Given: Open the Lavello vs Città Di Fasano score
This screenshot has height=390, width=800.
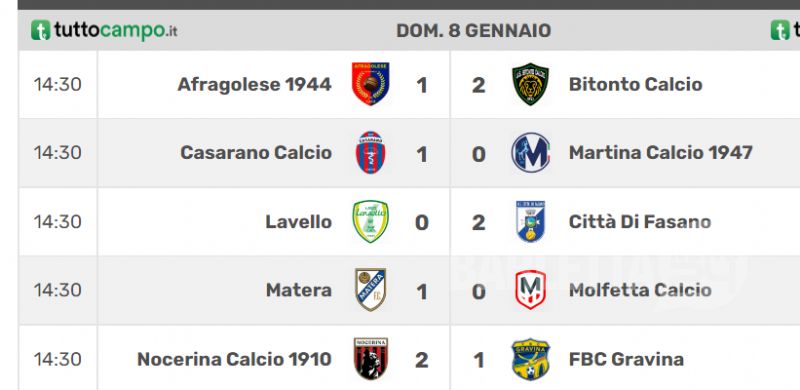Looking at the screenshot, I should (450, 222).
